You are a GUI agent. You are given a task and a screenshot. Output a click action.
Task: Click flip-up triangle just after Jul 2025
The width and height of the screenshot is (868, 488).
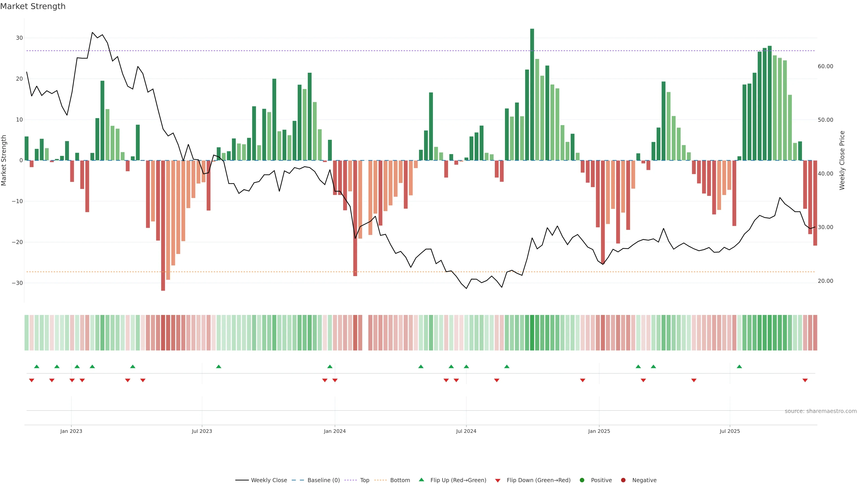[739, 366]
